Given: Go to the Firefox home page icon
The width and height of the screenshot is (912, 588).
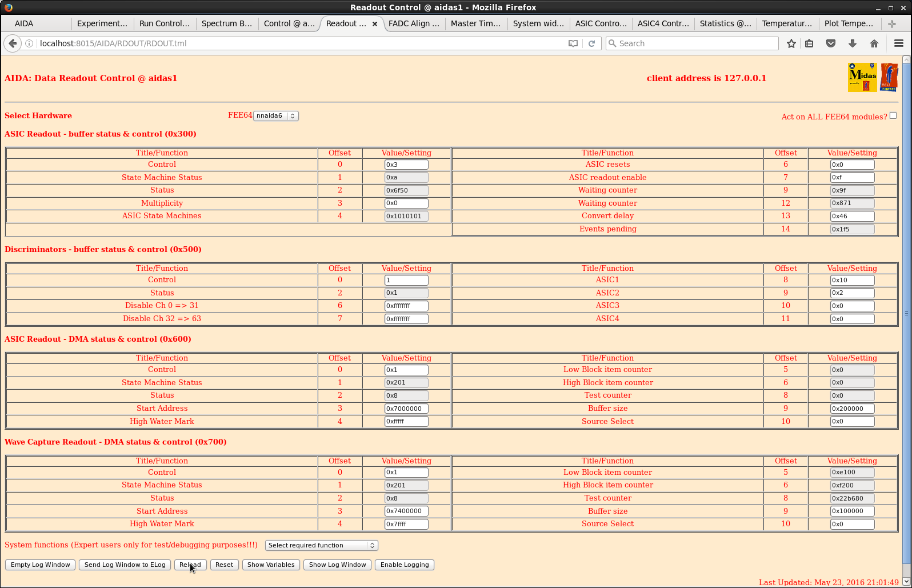Looking at the screenshot, I should pos(874,43).
